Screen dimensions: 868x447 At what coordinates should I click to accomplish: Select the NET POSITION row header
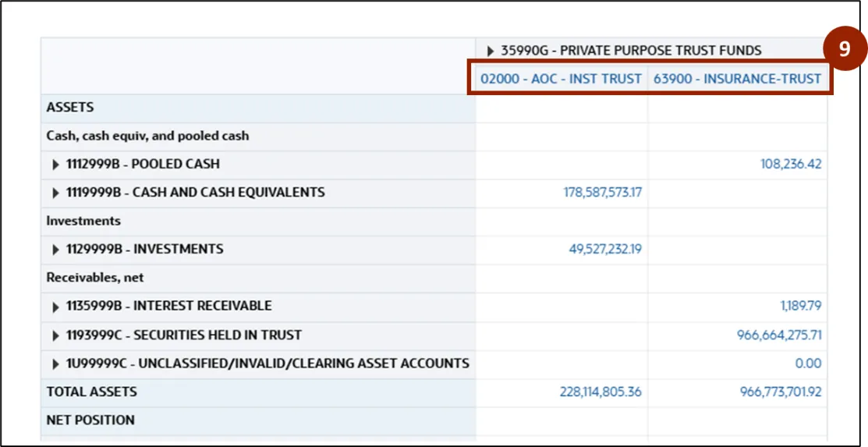coord(90,420)
